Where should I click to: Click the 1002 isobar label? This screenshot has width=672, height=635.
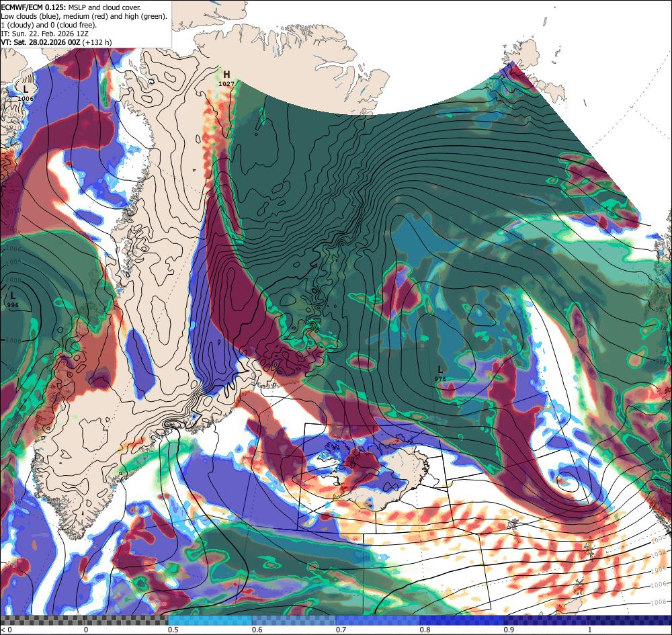pos(659,554)
